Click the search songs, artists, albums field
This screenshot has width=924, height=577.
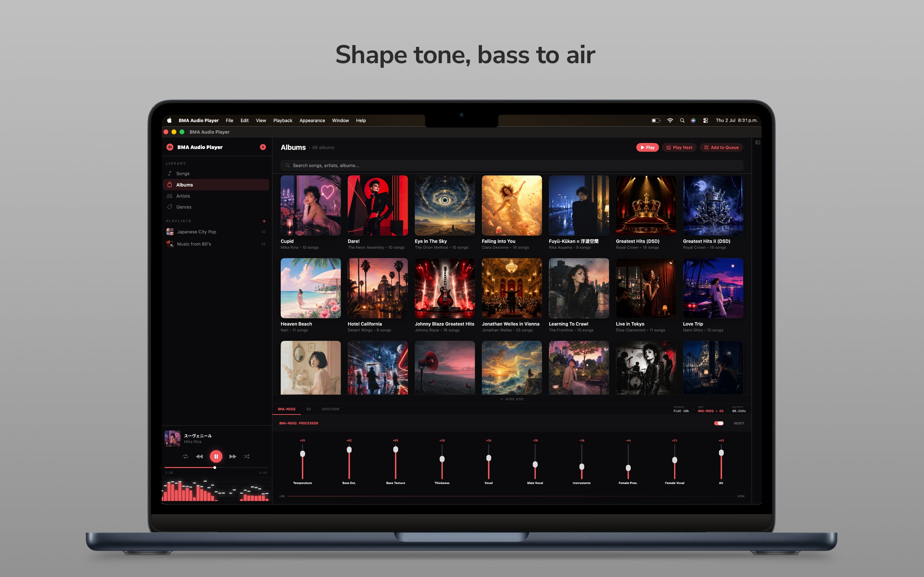coord(512,165)
